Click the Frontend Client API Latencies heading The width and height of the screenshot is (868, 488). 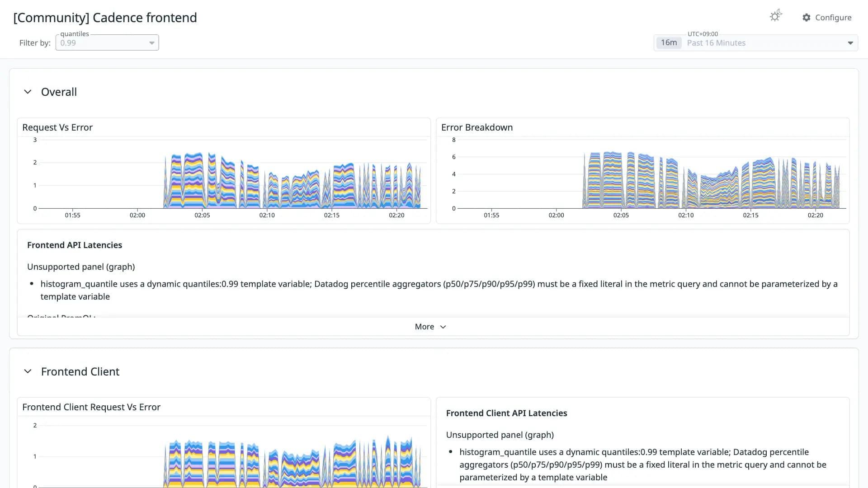coord(506,413)
